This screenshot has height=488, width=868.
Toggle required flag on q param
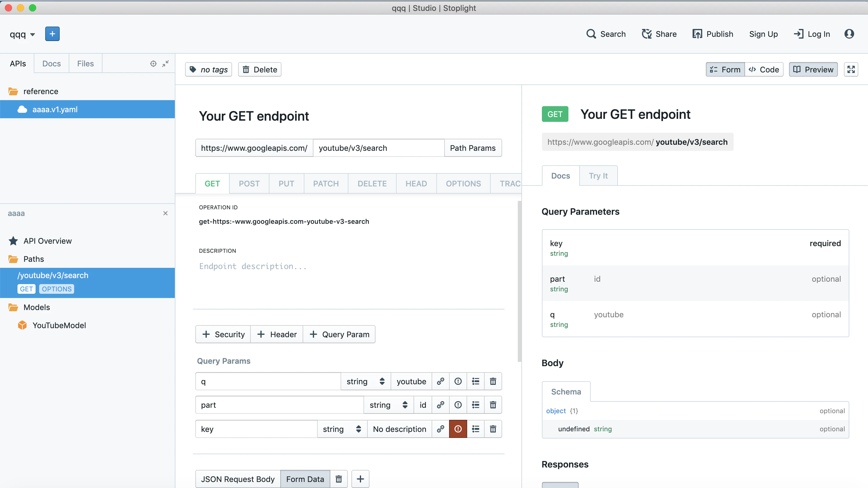[x=458, y=382]
